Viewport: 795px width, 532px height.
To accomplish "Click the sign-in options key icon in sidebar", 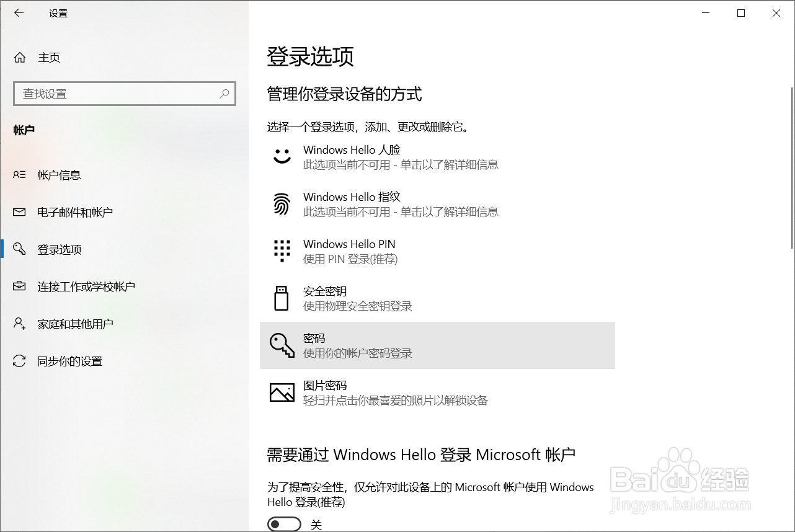I will (x=19, y=249).
